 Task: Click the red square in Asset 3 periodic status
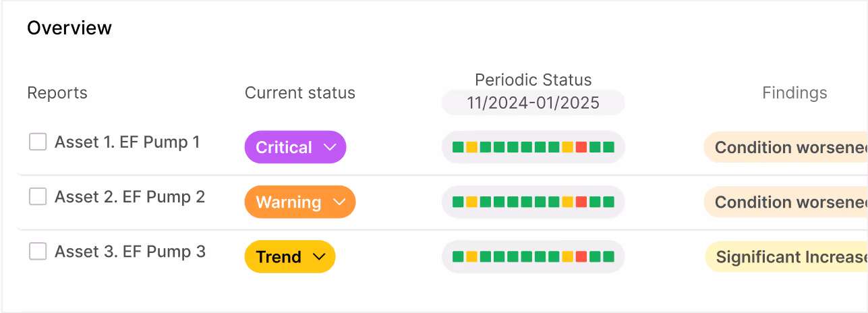[581, 256]
